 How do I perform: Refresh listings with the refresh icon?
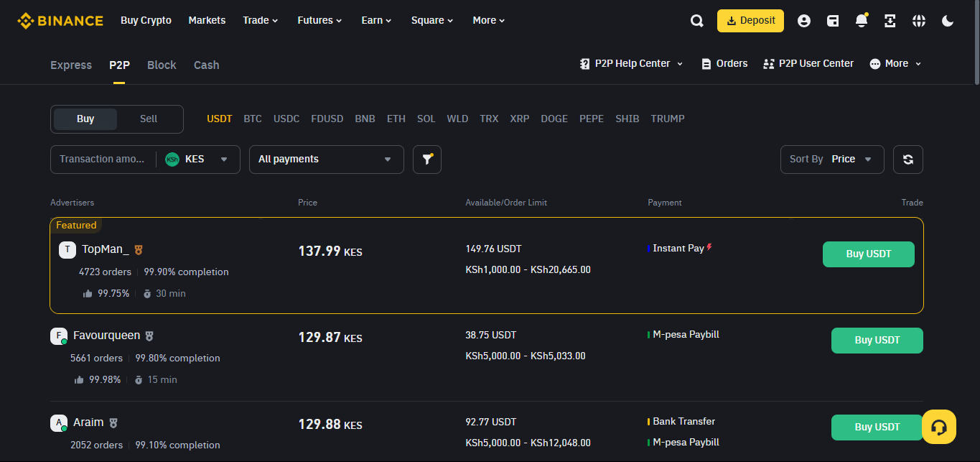(x=907, y=159)
